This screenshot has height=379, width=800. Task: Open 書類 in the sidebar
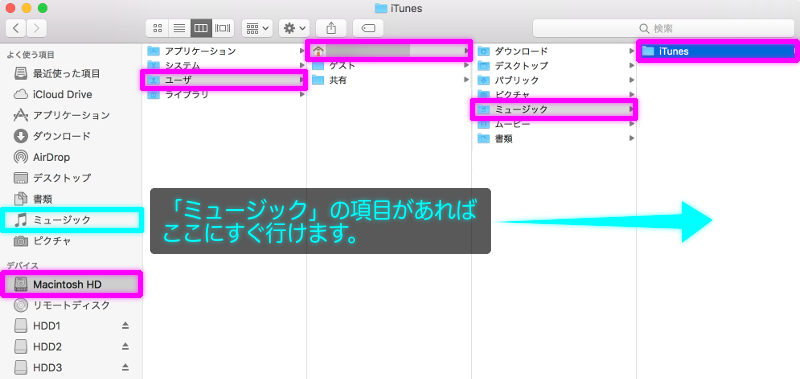(x=71, y=199)
